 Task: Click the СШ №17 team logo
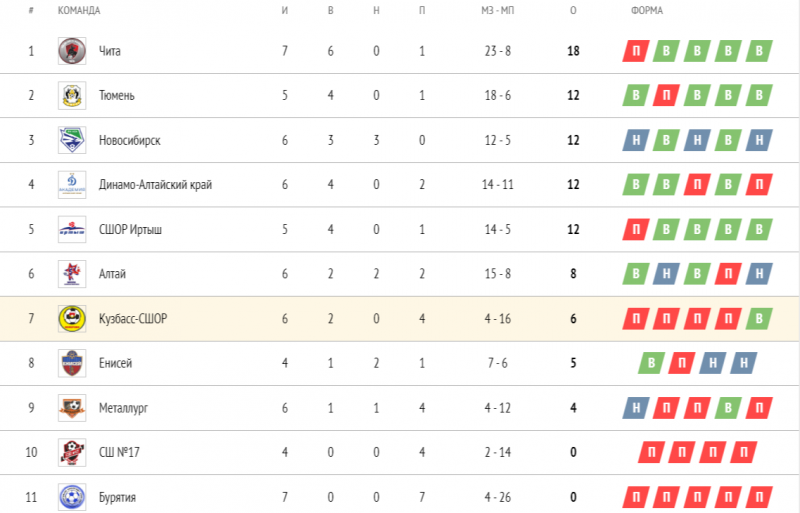pos(71,452)
